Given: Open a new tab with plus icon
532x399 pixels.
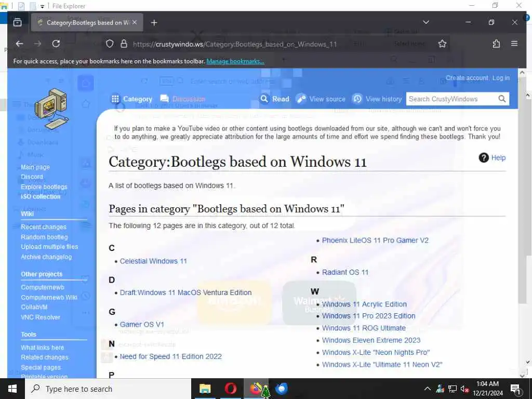Looking at the screenshot, I should click(154, 23).
